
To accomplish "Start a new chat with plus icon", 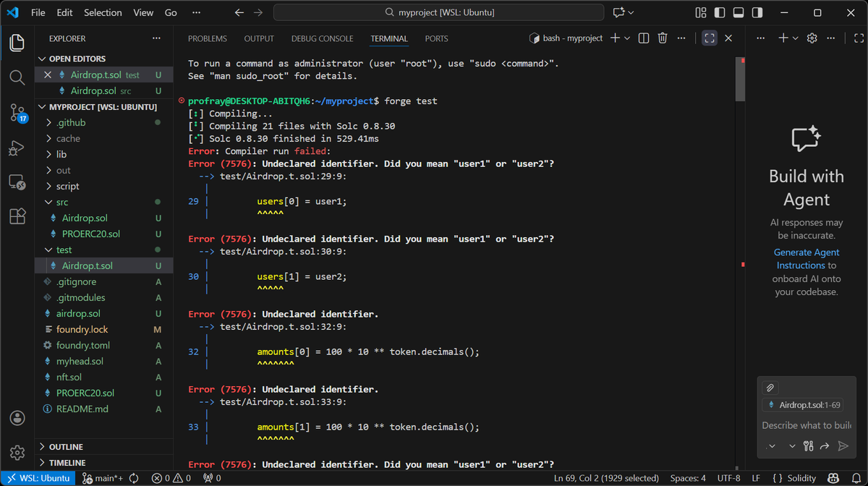I will point(783,38).
